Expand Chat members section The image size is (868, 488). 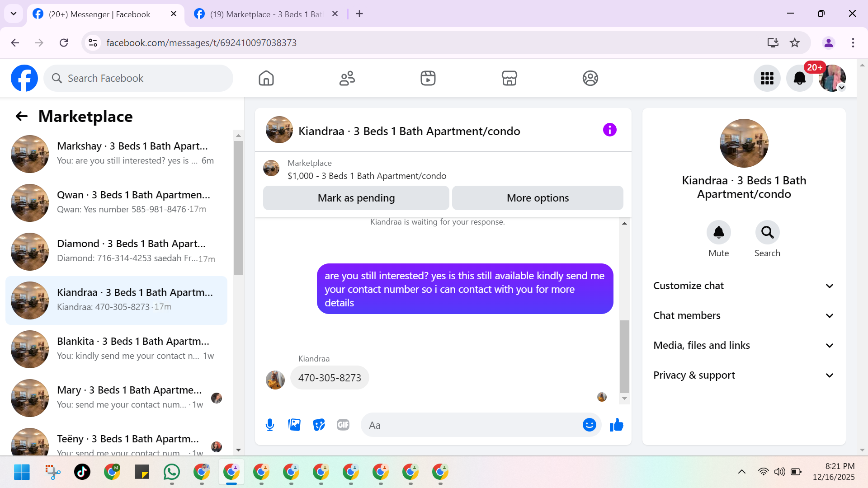[744, 316]
